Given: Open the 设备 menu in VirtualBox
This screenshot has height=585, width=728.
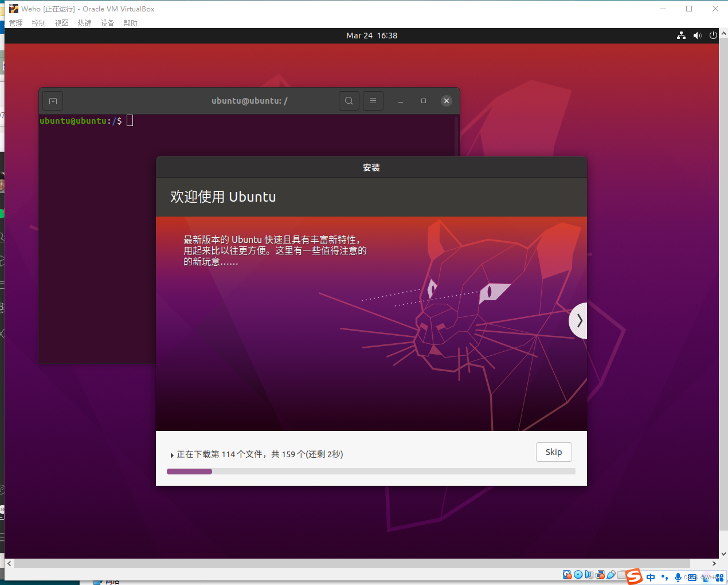Looking at the screenshot, I should (108, 23).
